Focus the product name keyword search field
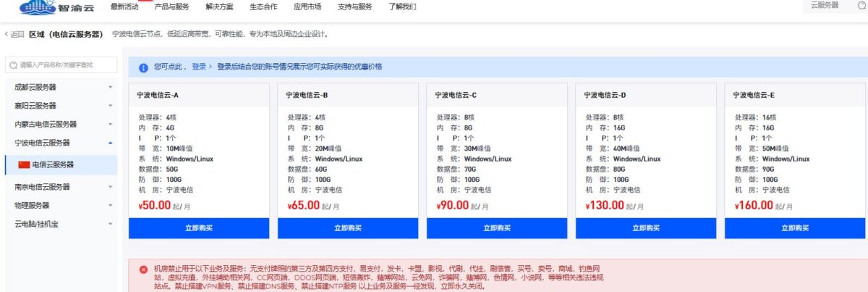This screenshot has width=868, height=292. pos(60,65)
